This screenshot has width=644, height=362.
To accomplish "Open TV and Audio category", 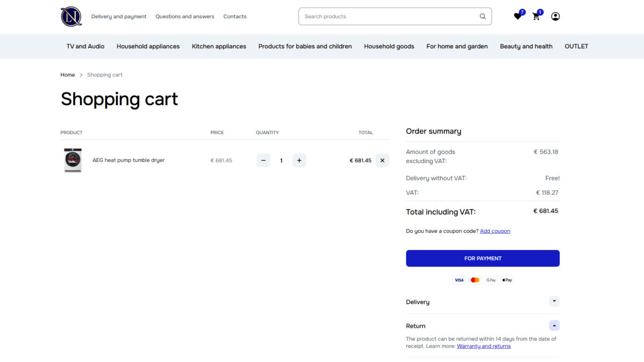I will pyautogui.click(x=85, y=47).
